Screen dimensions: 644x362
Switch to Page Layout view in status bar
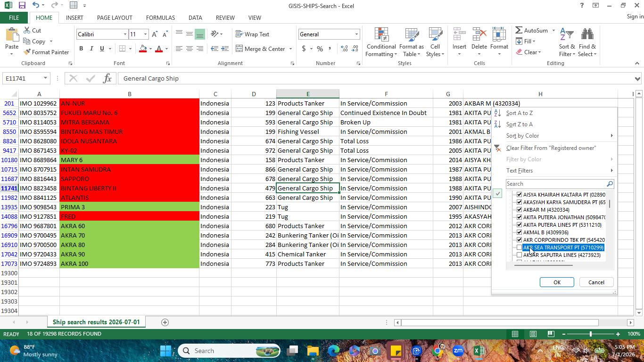[x=533, y=334]
